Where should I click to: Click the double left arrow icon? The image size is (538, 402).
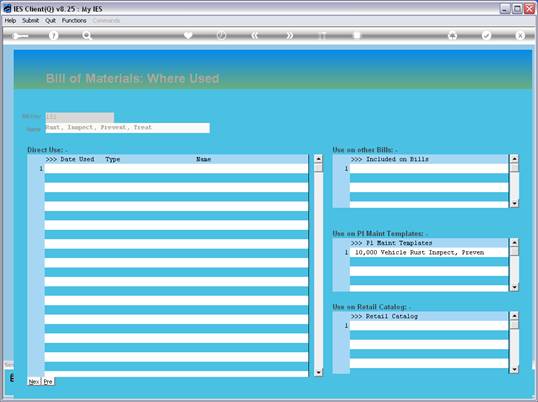[255, 35]
